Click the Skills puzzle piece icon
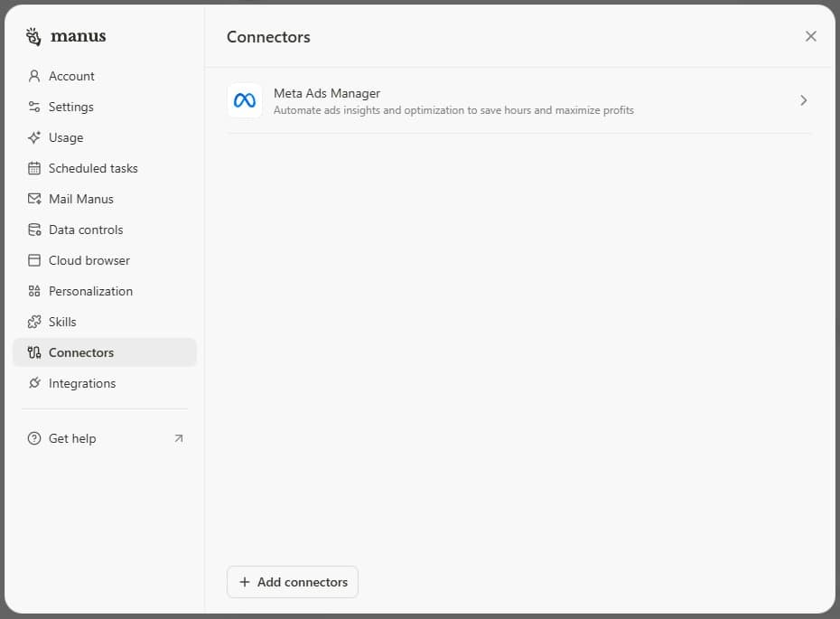 coord(34,322)
